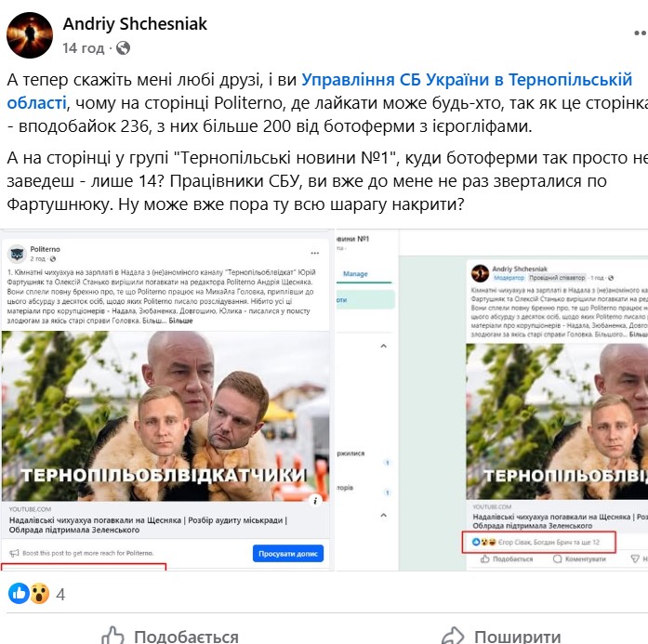Click the blue like reaction icon
This screenshot has height=644, width=648.
click(19, 594)
